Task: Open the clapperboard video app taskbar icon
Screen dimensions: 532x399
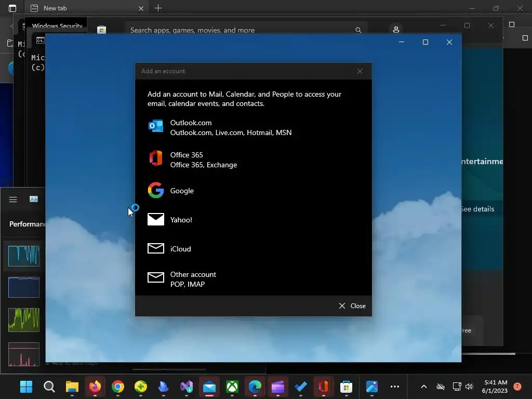Action: tap(278, 387)
